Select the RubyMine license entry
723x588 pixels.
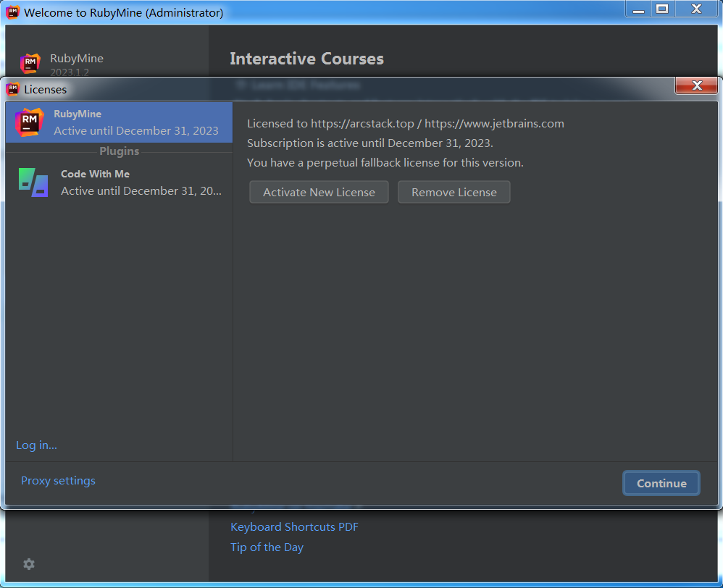119,122
